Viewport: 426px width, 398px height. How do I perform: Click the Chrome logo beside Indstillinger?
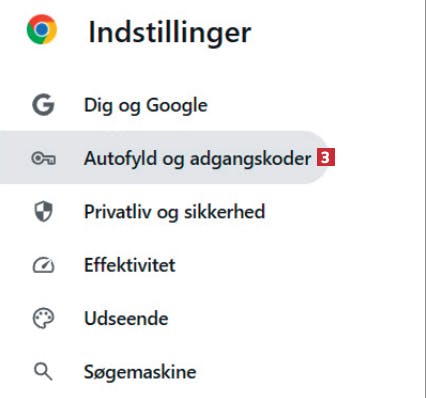coord(42,29)
